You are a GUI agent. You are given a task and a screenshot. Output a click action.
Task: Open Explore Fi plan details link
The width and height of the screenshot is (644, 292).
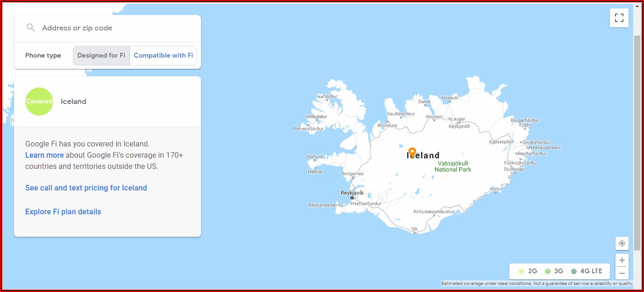point(63,212)
